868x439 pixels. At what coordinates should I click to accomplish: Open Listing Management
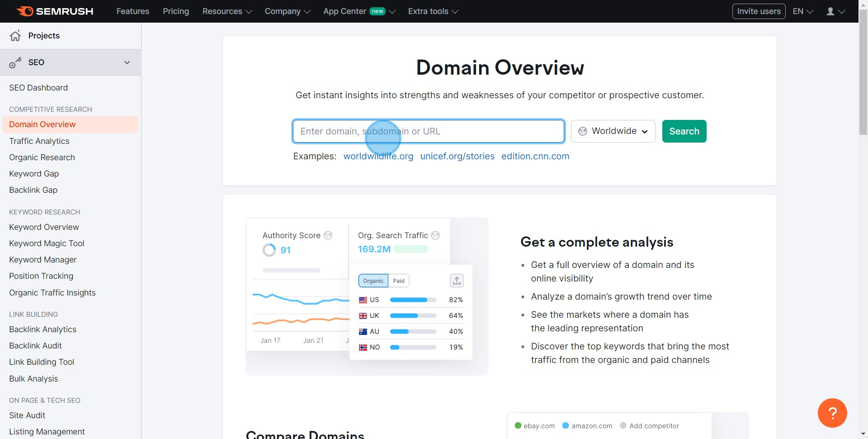(47, 432)
